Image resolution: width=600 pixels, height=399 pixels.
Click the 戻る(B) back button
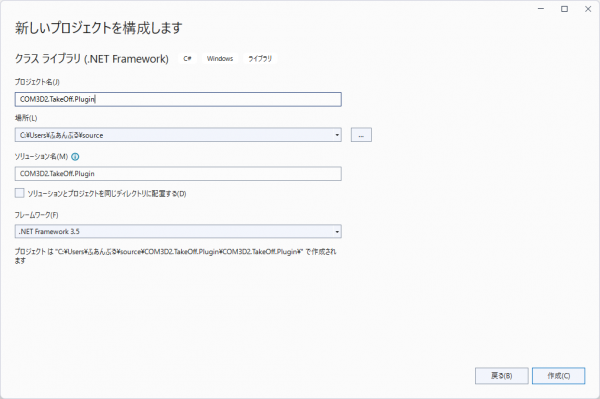(502, 376)
